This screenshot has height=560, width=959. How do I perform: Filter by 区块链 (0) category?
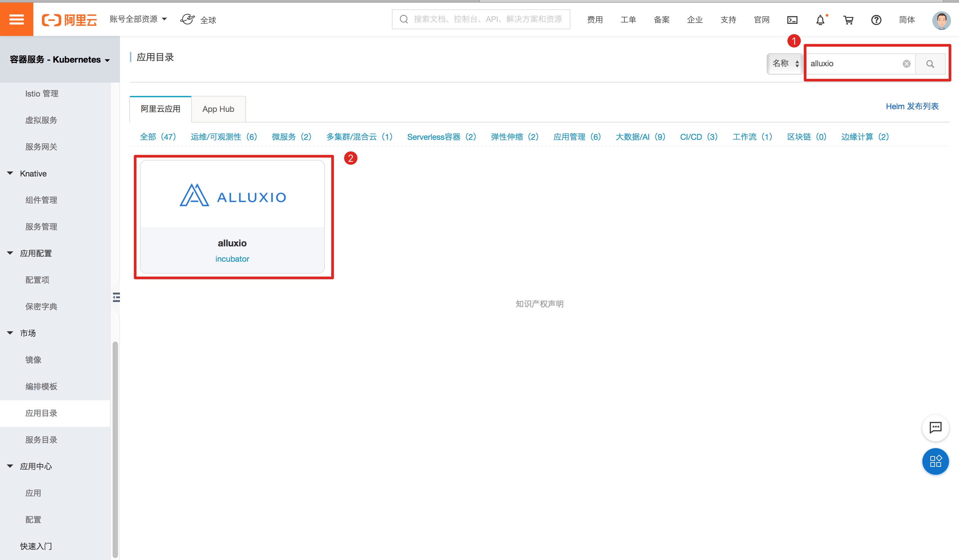tap(807, 137)
